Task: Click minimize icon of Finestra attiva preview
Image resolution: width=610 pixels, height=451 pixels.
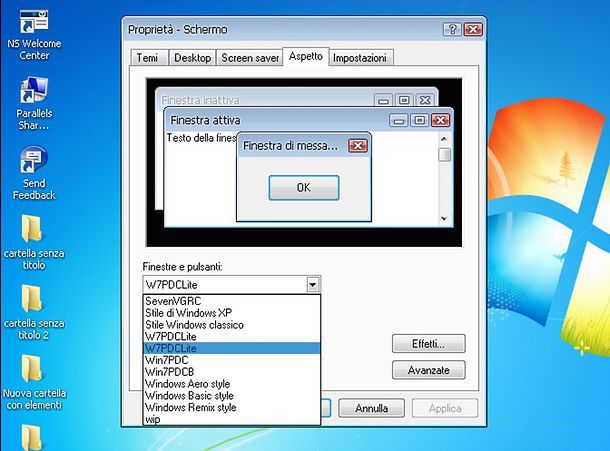Action: tap(399, 120)
